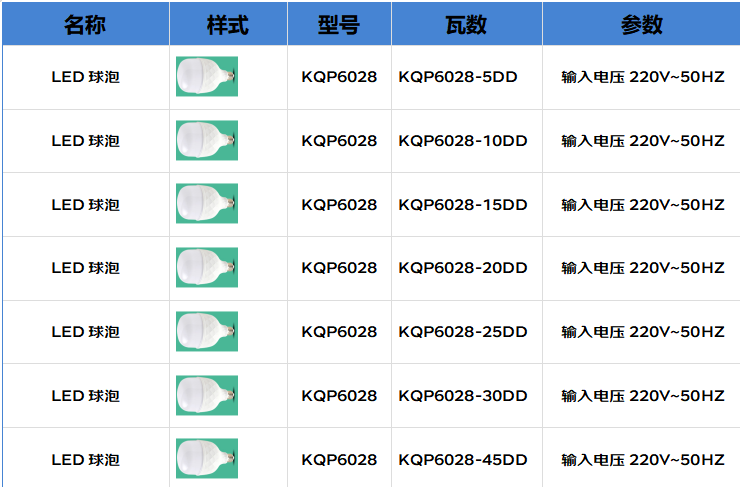Screen dimensions: 740x487
Task: Open bulb thumbnail in KQP6028-5DD row
Action: click(207, 76)
